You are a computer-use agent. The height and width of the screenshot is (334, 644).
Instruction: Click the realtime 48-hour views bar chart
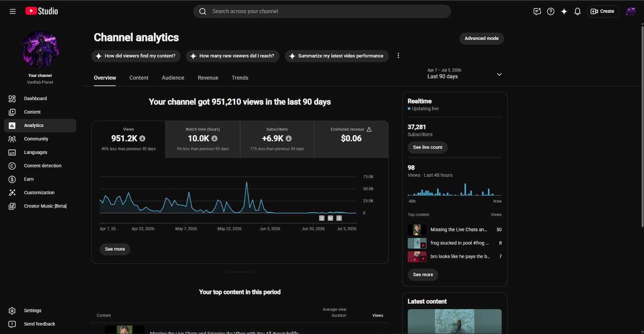(454, 190)
